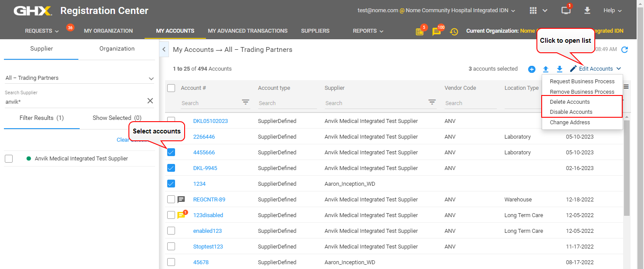Click the Account # search field
This screenshot has width=644, height=269.
point(210,103)
